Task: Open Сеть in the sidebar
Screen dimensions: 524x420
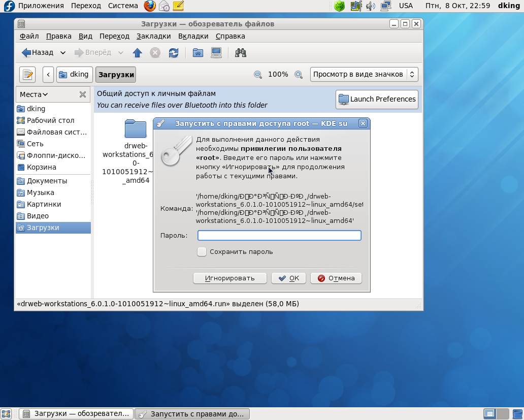Action: 53,144
